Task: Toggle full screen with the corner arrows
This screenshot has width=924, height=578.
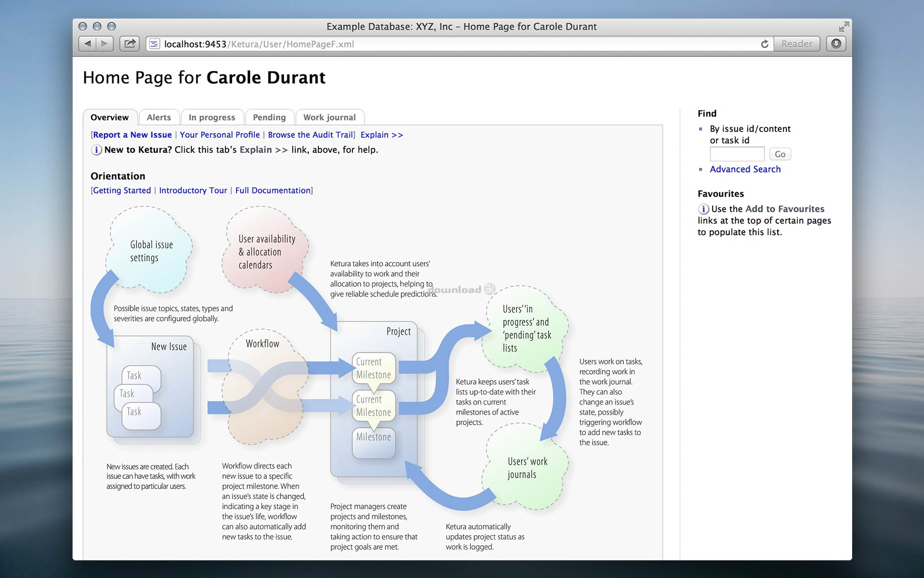Action: (x=844, y=27)
